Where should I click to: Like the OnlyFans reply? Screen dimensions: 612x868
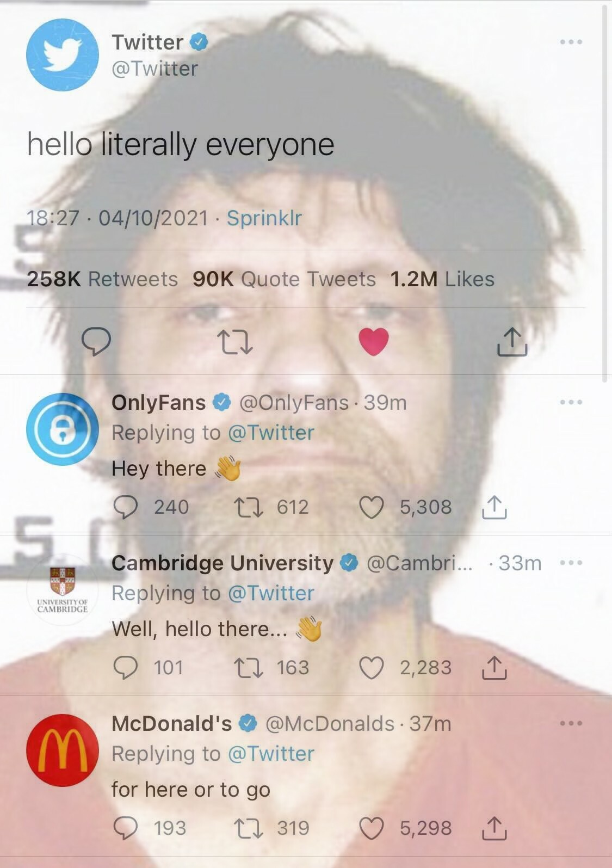pyautogui.click(x=372, y=507)
